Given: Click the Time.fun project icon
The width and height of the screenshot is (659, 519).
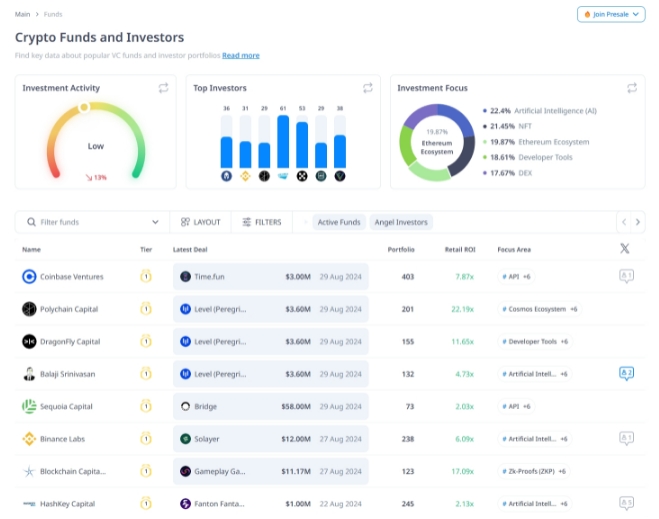Looking at the screenshot, I should pos(185,277).
